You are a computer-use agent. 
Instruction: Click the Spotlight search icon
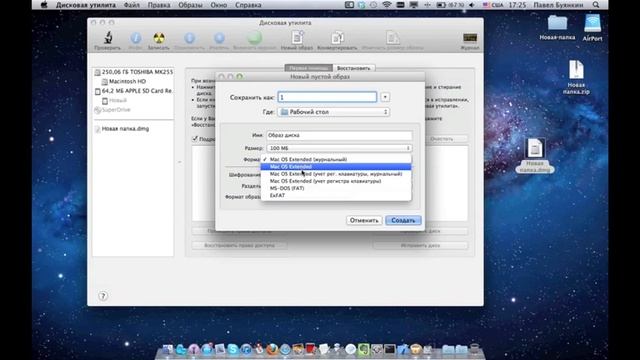[x=596, y=5]
